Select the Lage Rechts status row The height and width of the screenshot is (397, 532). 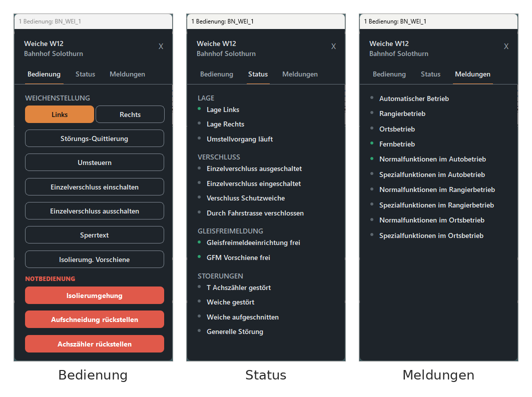pyautogui.click(x=221, y=124)
